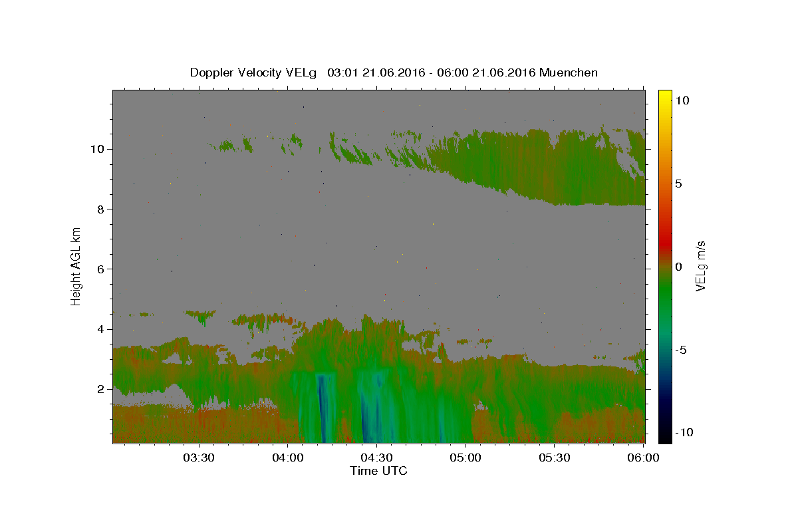Click the 05:00 time tick label
The height and width of the screenshot is (532, 798).
[x=465, y=458]
